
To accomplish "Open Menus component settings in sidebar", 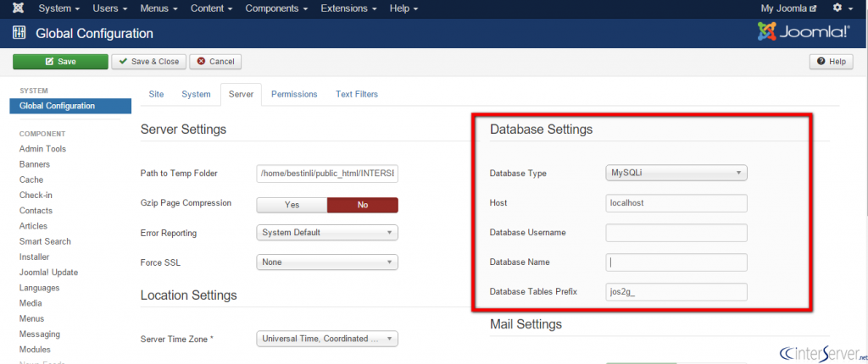I will 31,318.
